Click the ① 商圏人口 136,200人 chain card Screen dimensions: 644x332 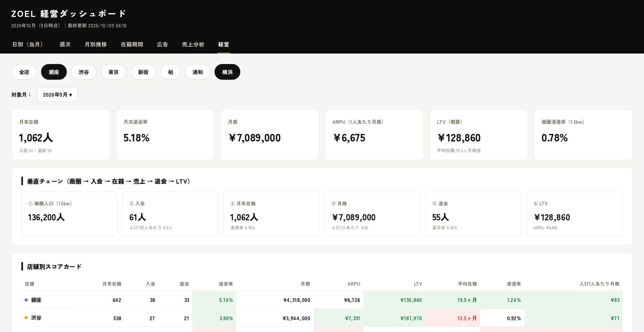point(69,214)
